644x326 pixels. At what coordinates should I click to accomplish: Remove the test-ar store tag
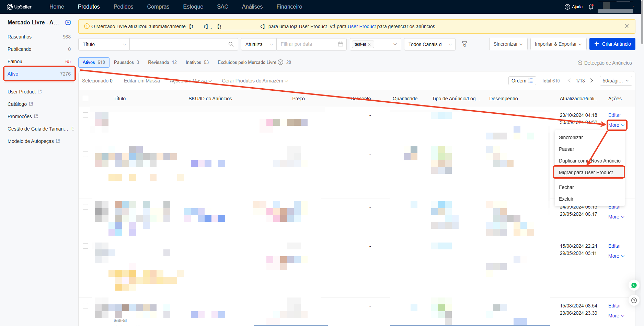coord(369,44)
